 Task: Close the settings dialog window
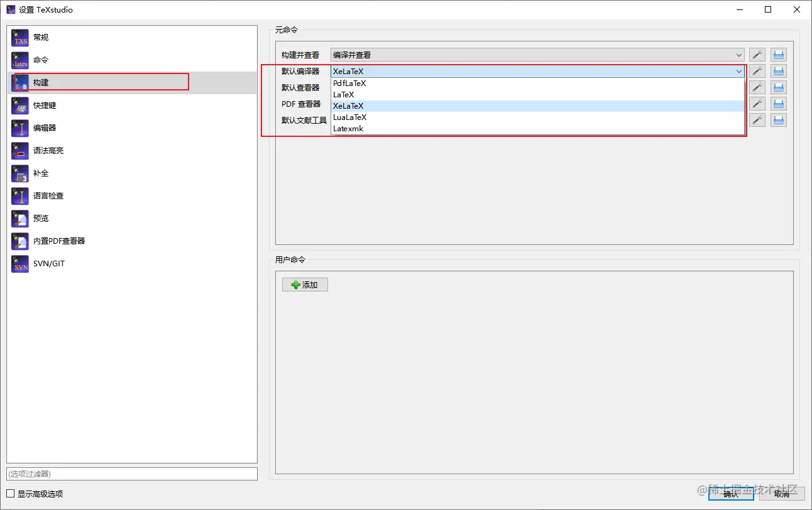tap(797, 9)
